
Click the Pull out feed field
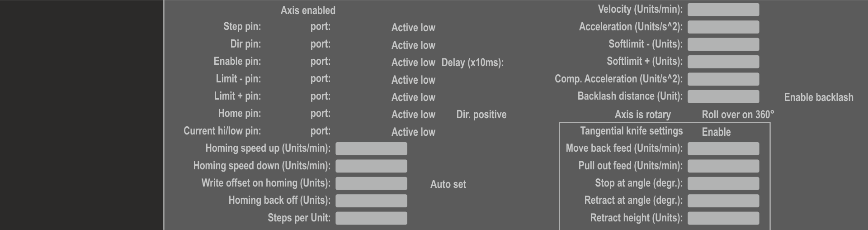click(723, 166)
